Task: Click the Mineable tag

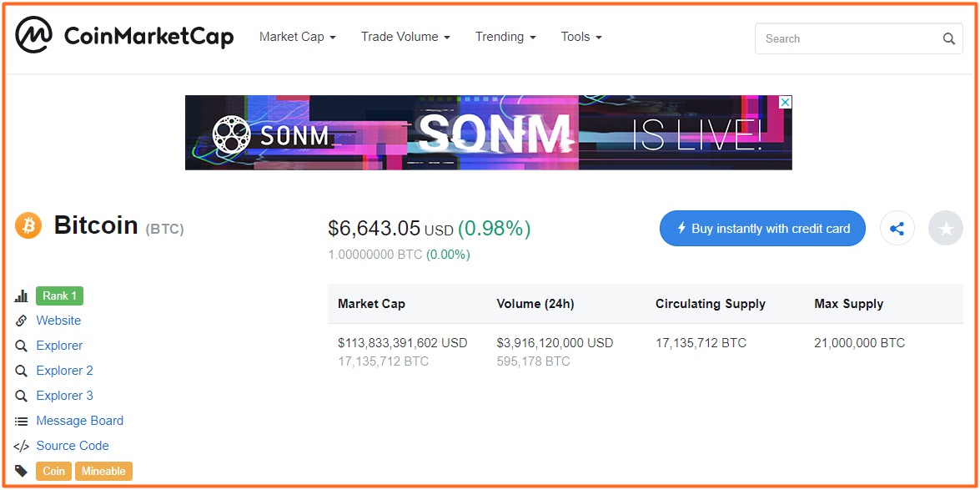Action: (103, 472)
